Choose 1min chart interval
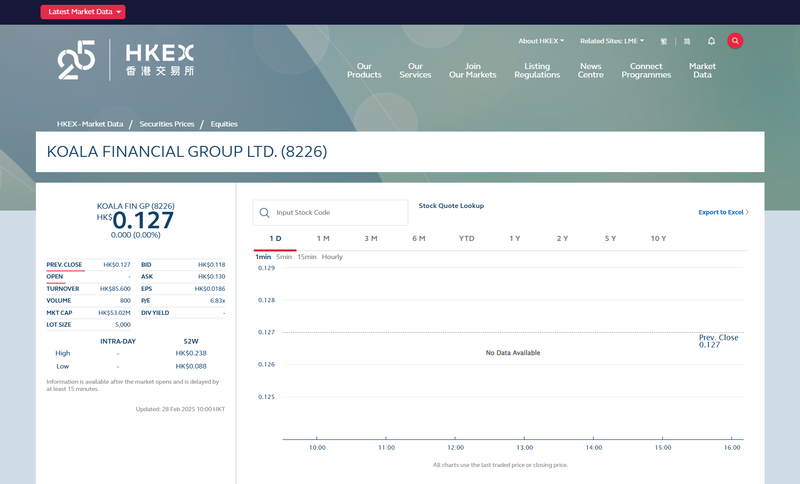Screen dimensions: 800x484 tap(263, 257)
